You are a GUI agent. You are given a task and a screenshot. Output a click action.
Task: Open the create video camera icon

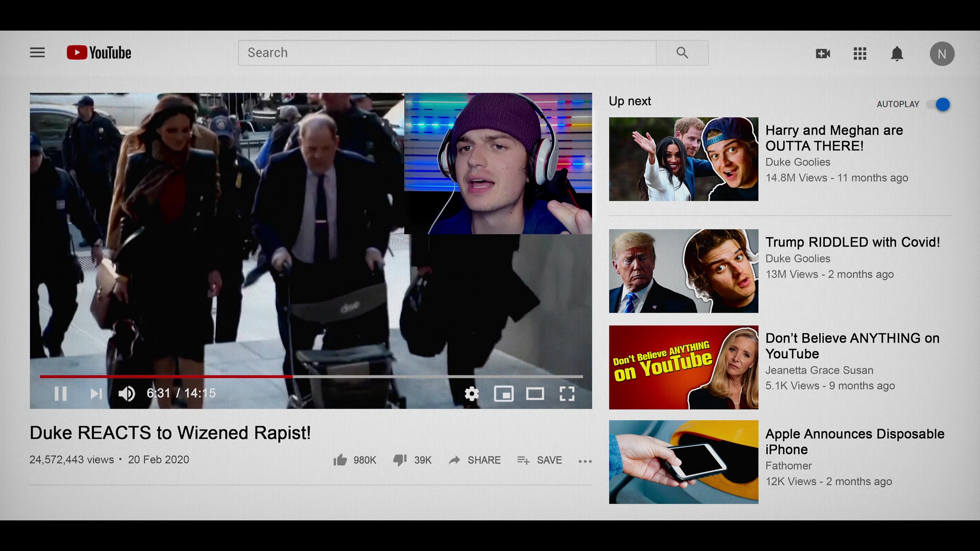coord(823,54)
